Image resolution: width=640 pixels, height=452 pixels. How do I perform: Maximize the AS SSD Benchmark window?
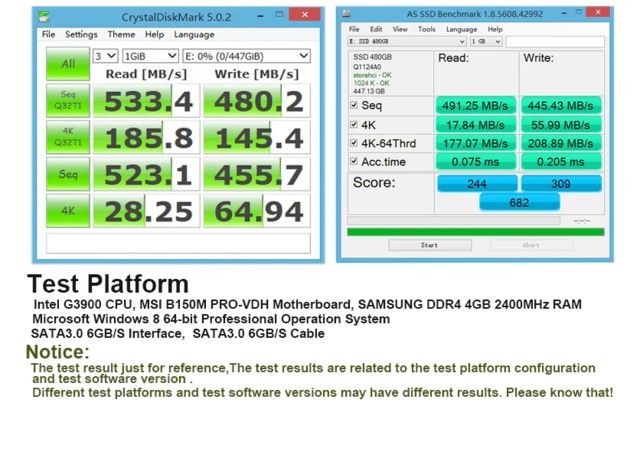tap(578, 12)
